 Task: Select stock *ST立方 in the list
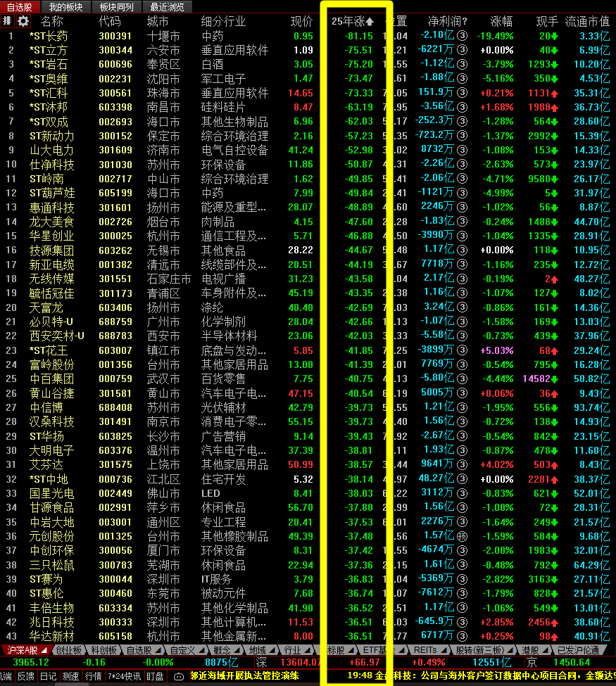coord(48,51)
